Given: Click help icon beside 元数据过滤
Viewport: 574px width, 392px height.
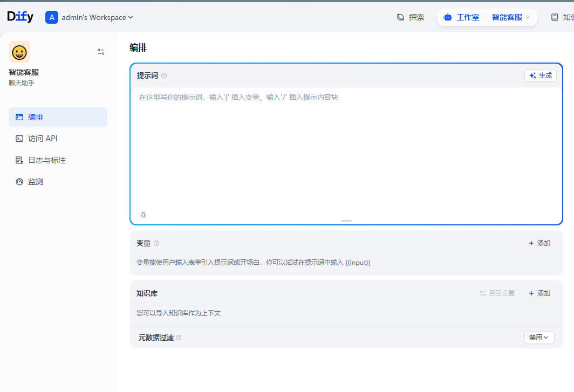Looking at the screenshot, I should pos(179,338).
